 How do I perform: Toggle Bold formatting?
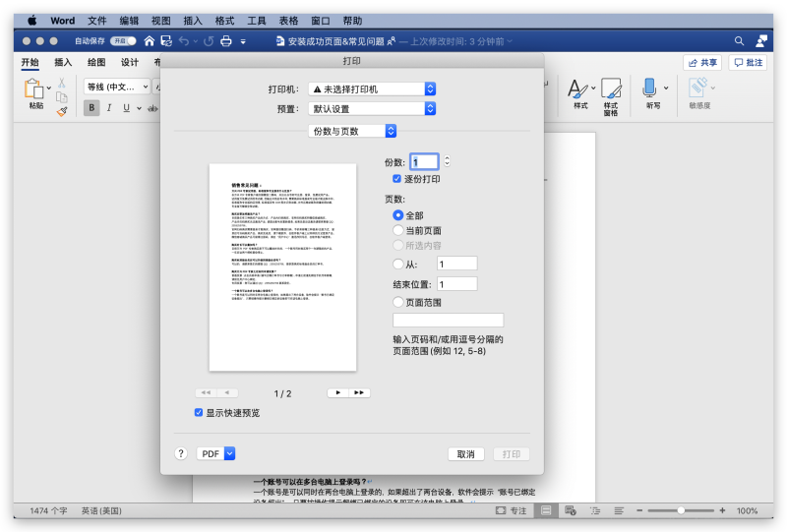tap(91, 108)
